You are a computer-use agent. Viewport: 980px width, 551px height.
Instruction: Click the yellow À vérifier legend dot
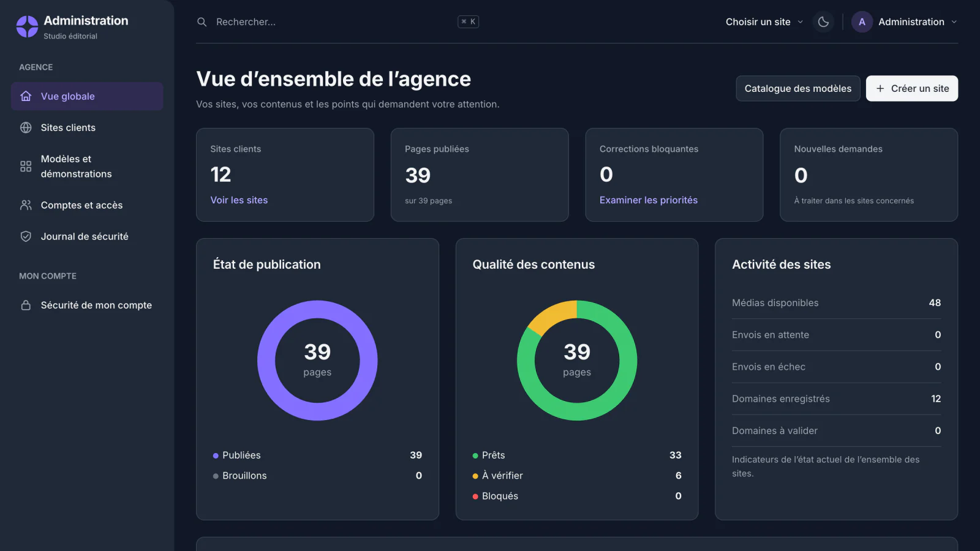click(475, 476)
